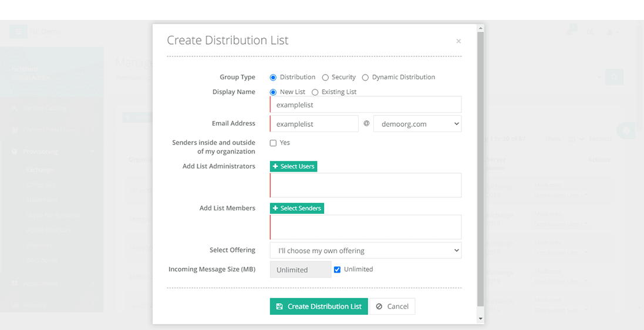Open the hamburger menu in the background page
The height and width of the screenshot is (330, 644).
tap(18, 32)
